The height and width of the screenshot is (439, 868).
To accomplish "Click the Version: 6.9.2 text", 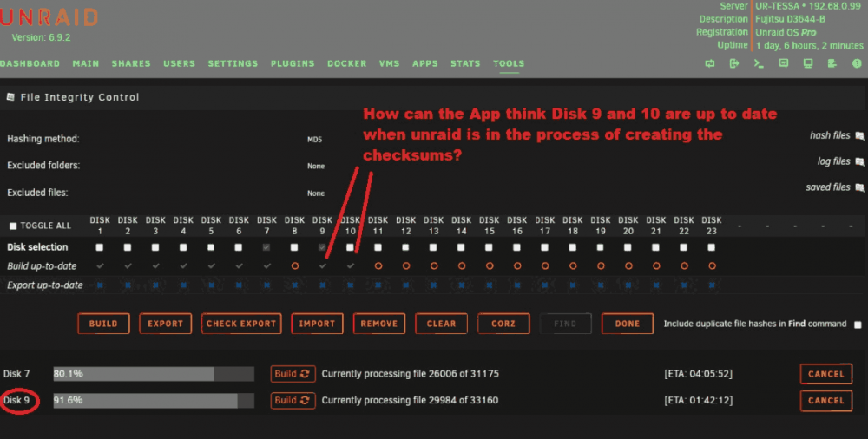I will click(41, 37).
